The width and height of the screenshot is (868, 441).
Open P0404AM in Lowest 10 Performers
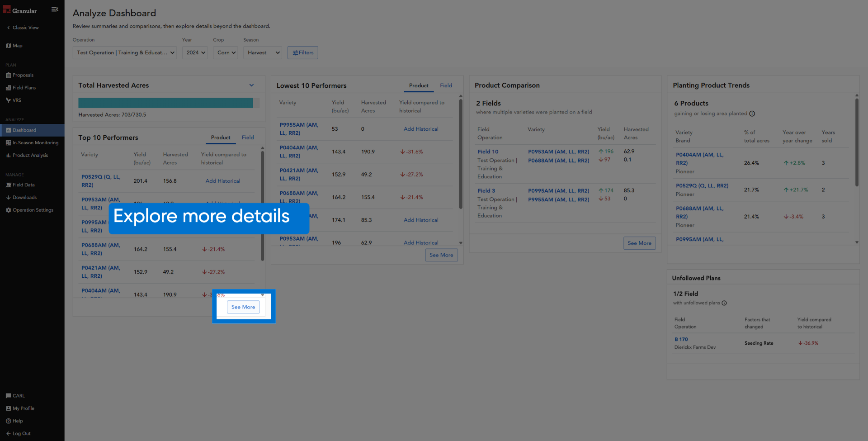tap(299, 152)
